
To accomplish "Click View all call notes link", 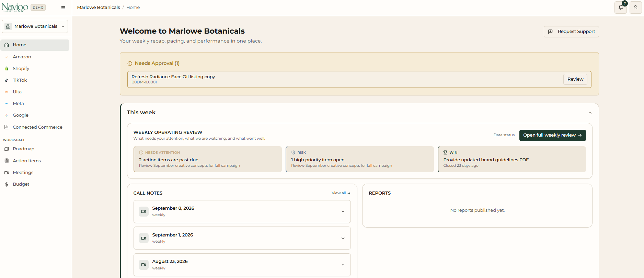I will pyautogui.click(x=341, y=193).
